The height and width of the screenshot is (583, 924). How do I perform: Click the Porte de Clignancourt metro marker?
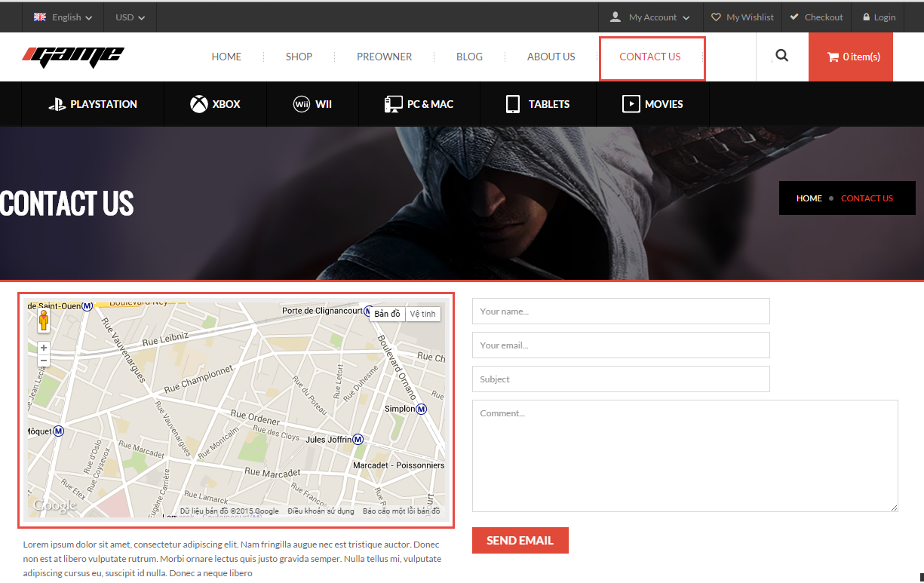tap(367, 311)
